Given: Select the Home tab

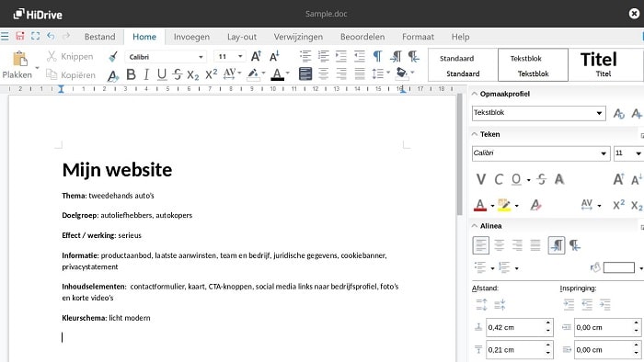Looking at the screenshot, I should coord(144,37).
